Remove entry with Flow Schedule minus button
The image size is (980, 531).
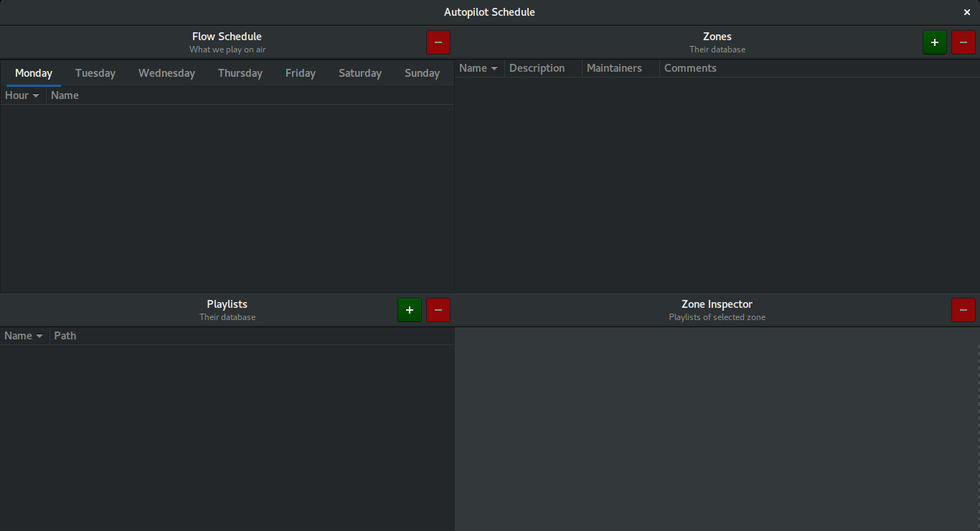click(x=438, y=42)
